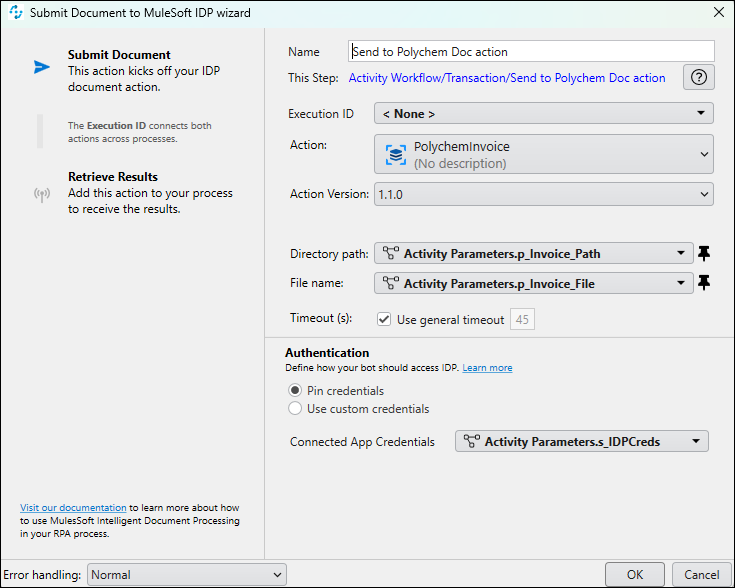
Task: Uncheck Use general timeout checkbox
Action: [384, 320]
